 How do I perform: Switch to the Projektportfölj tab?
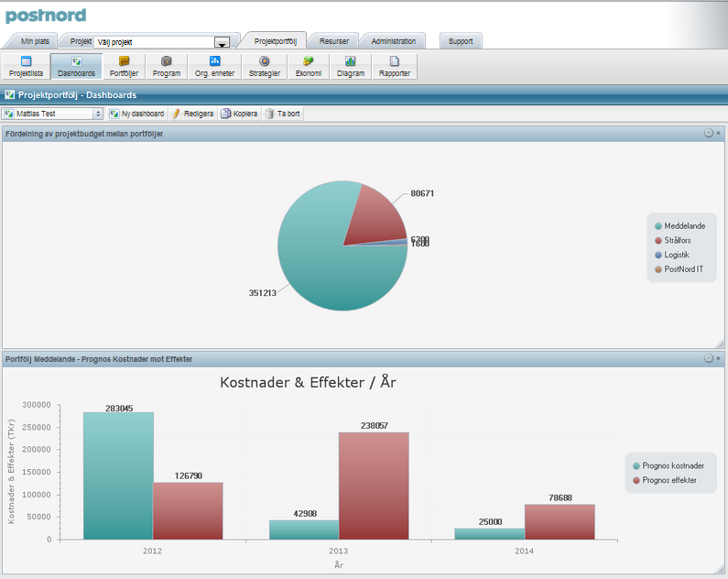276,41
